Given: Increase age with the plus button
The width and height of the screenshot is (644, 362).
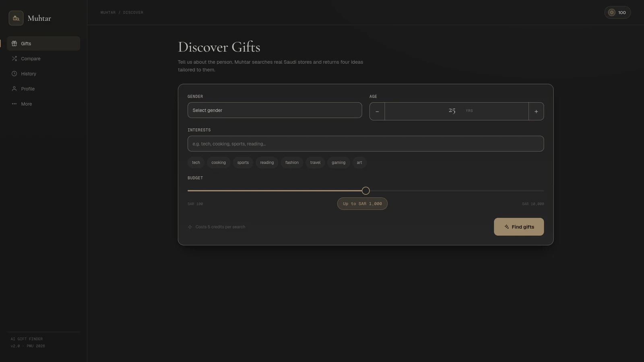Looking at the screenshot, I should [536, 111].
